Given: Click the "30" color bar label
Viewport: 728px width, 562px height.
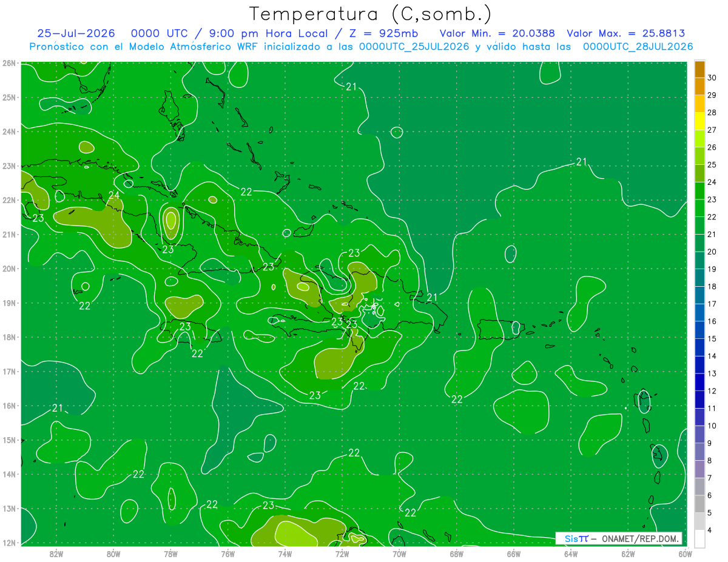Looking at the screenshot, I should 712,78.
